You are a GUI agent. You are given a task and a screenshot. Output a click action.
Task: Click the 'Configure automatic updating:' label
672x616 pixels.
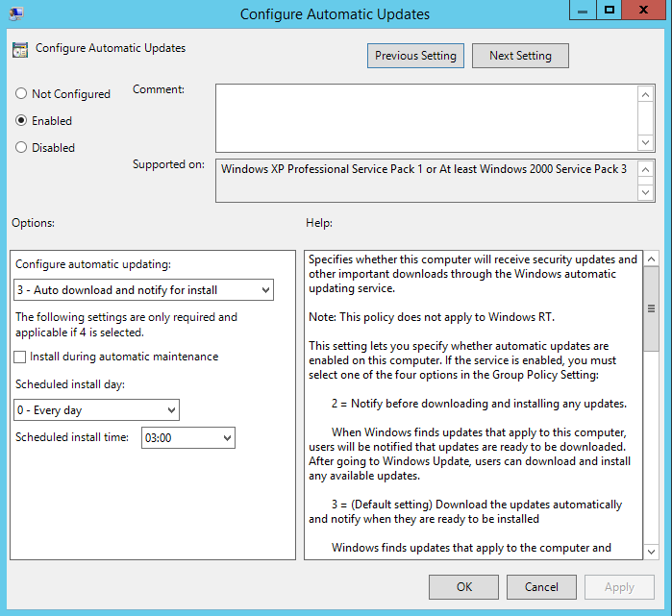[93, 264]
